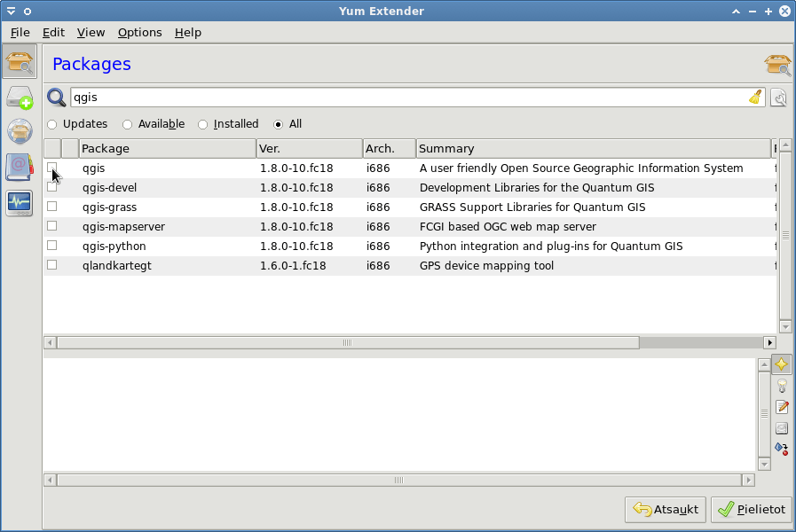
Task: Click 'GPS device mapping tool' summary
Action: tap(486, 266)
